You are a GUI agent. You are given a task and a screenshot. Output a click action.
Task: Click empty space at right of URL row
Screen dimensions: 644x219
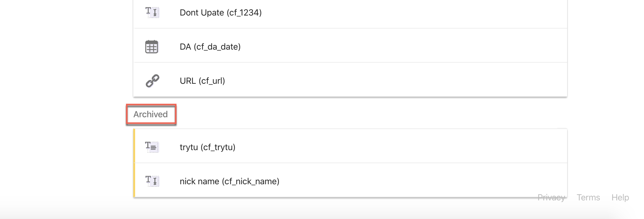coord(434,81)
